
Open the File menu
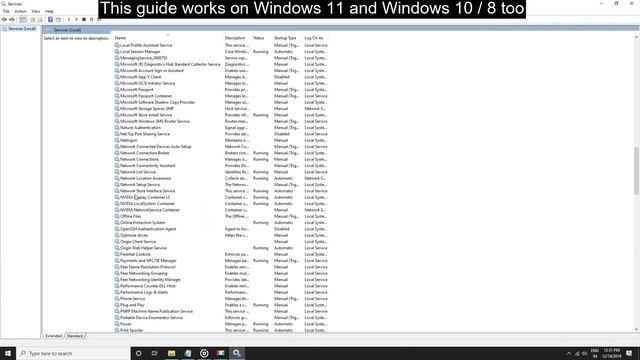[6, 11]
